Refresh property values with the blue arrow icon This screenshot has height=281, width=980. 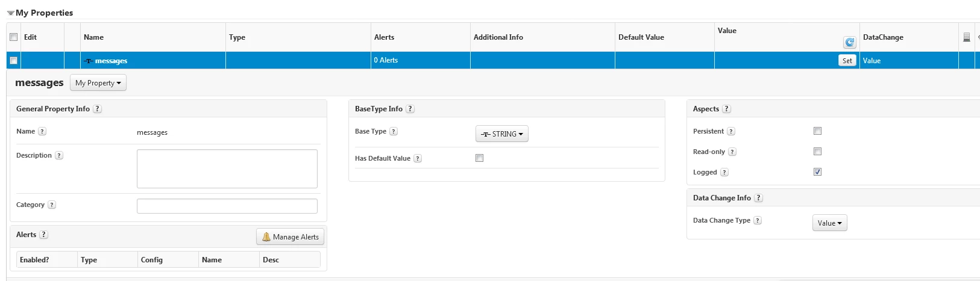(x=849, y=42)
